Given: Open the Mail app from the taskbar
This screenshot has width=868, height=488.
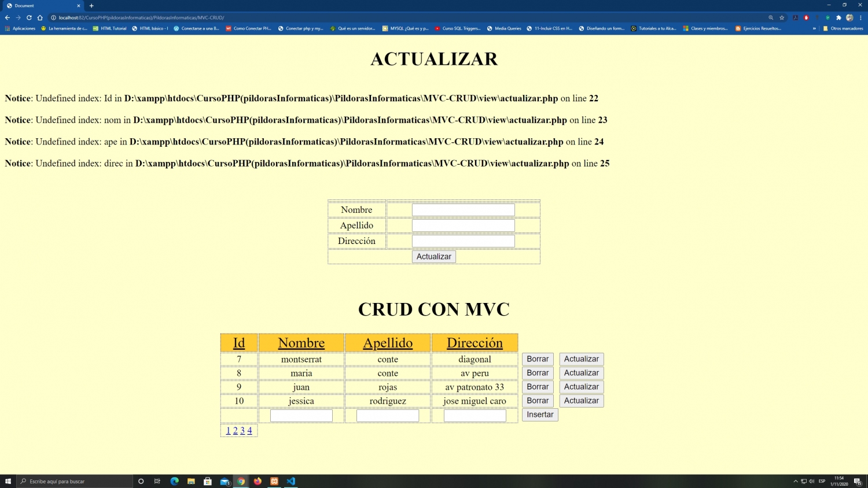Looking at the screenshot, I should (x=225, y=481).
